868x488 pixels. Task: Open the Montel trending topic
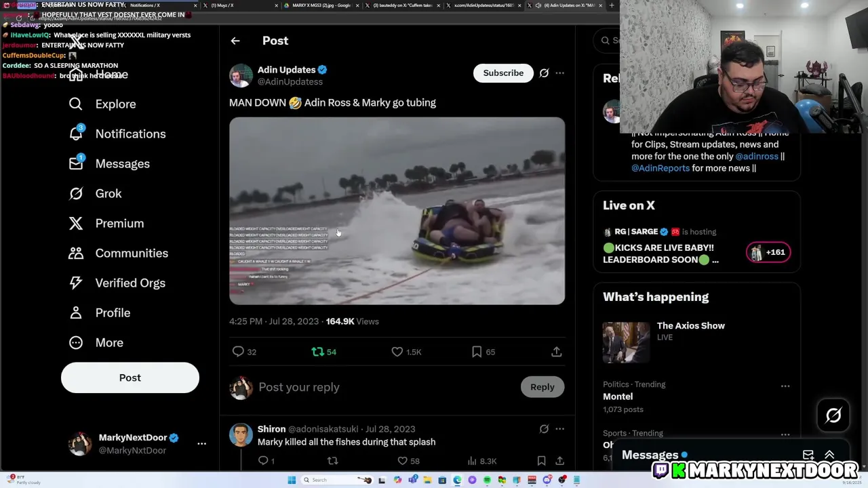pyautogui.click(x=618, y=396)
